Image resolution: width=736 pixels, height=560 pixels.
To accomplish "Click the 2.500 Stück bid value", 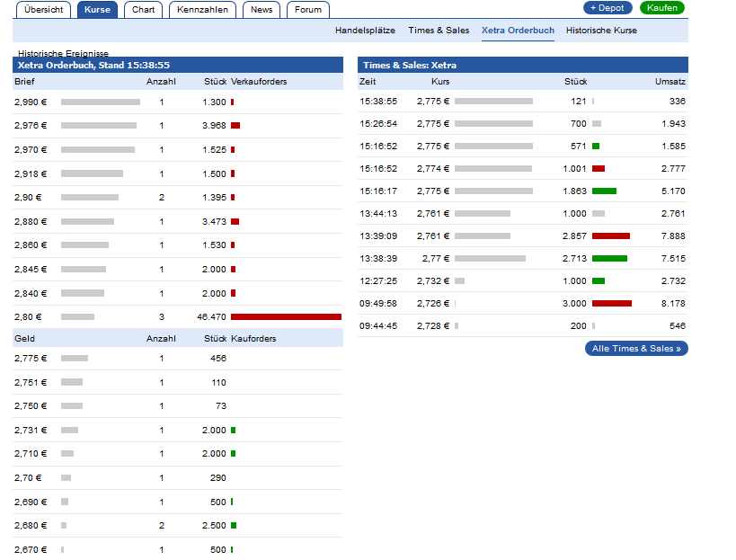I will [x=214, y=525].
